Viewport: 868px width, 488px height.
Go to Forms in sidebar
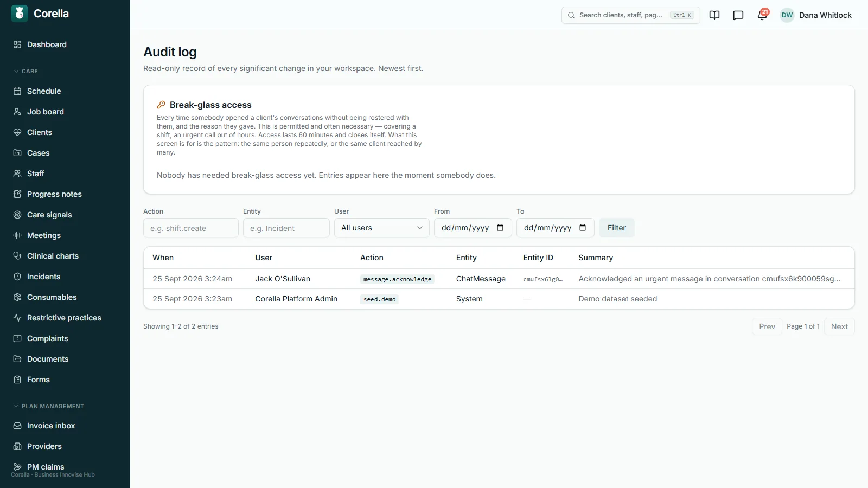(x=38, y=380)
